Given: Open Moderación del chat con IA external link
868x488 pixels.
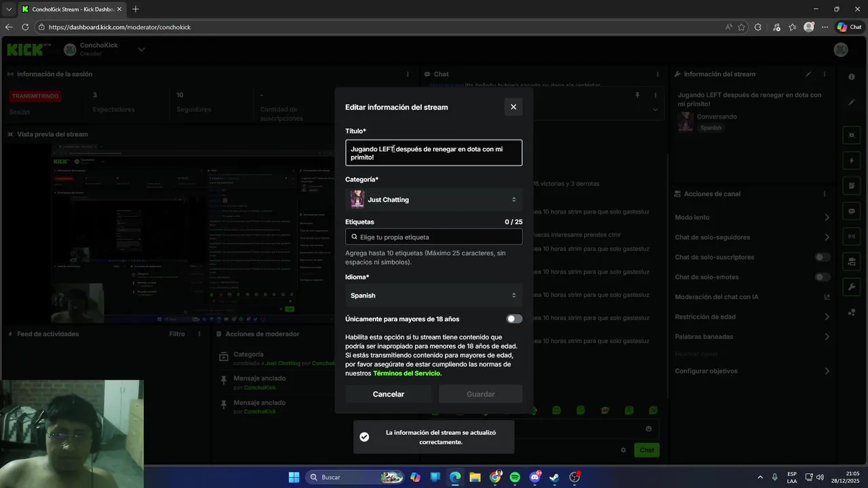Looking at the screenshot, I should pos(827,297).
